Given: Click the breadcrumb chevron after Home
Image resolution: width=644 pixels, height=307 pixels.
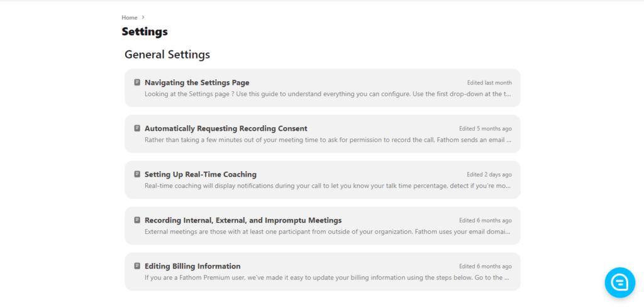Looking at the screenshot, I should coord(143,17).
